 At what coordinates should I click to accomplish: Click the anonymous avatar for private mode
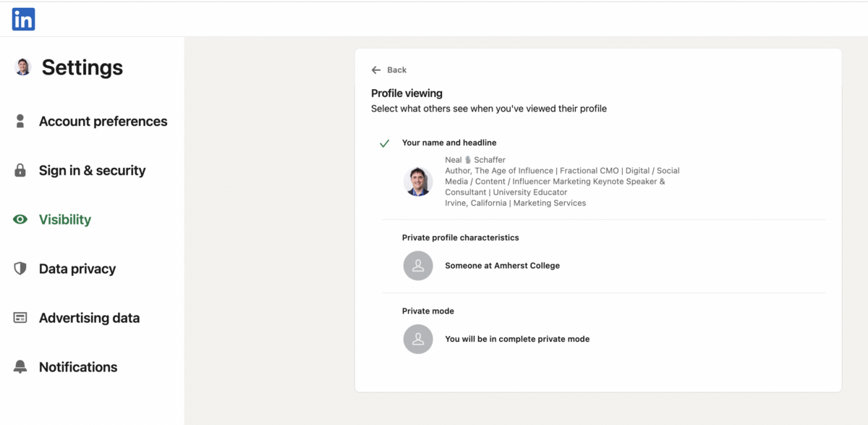click(x=418, y=339)
